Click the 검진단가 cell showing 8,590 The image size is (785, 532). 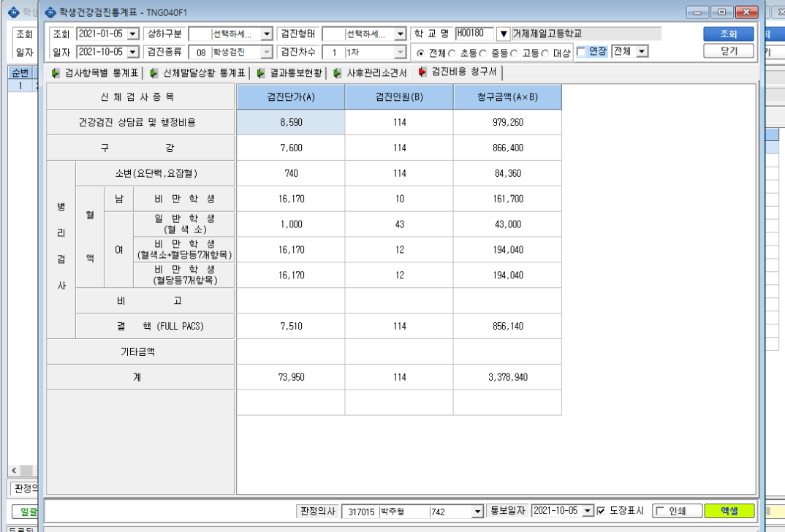pos(291,122)
